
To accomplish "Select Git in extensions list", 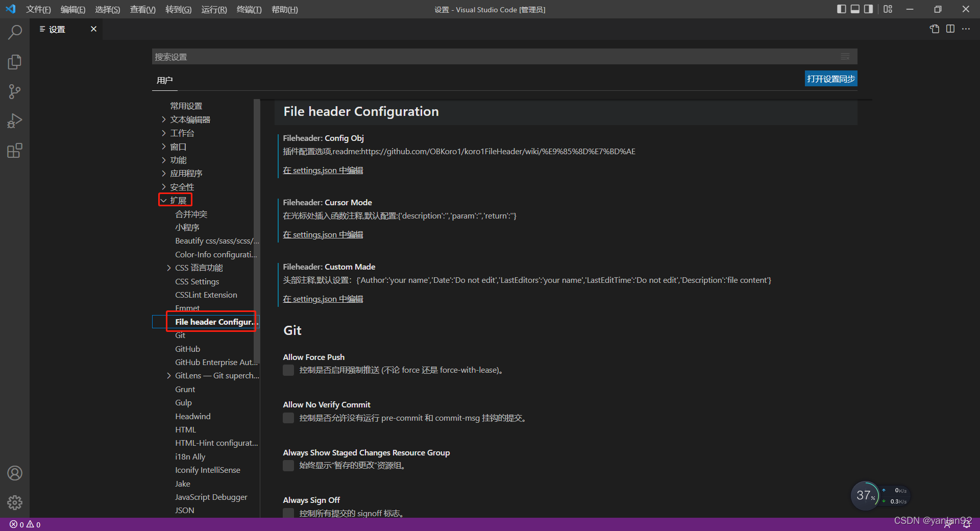I will point(180,335).
